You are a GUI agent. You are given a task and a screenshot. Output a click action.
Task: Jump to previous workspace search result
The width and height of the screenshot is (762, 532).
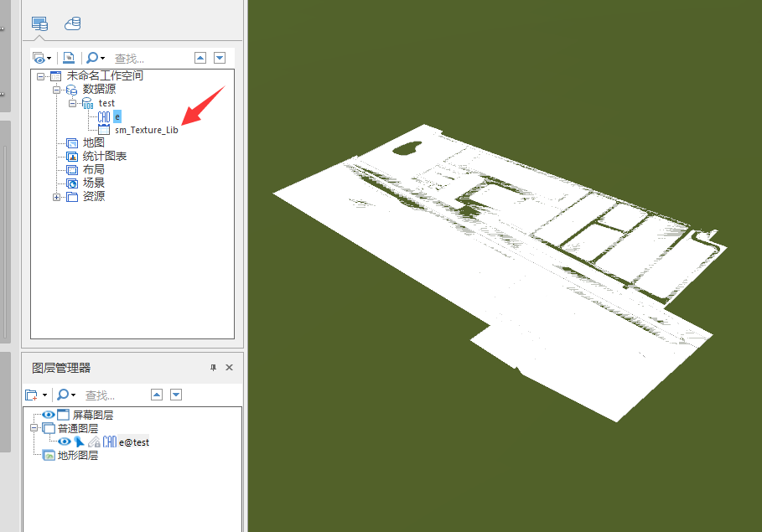(x=200, y=58)
